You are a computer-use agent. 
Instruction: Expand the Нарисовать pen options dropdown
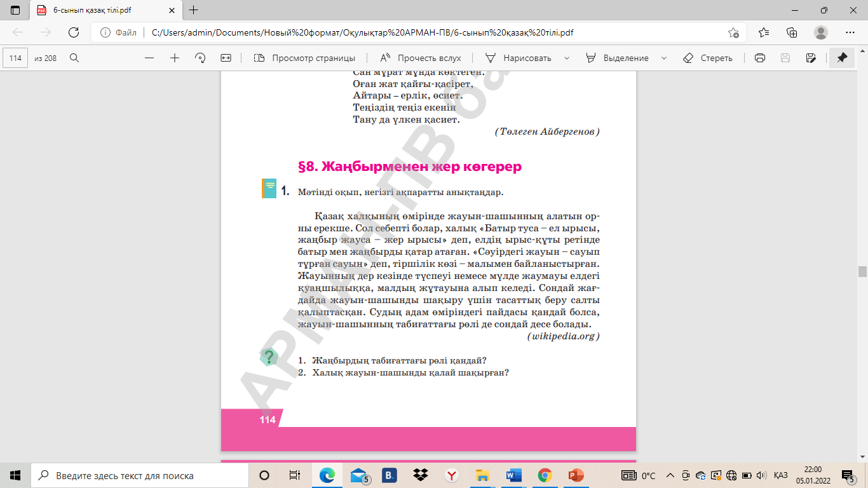566,58
